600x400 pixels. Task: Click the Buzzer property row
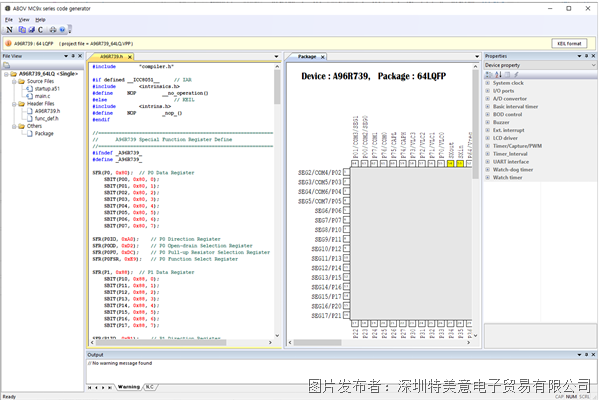pos(501,122)
